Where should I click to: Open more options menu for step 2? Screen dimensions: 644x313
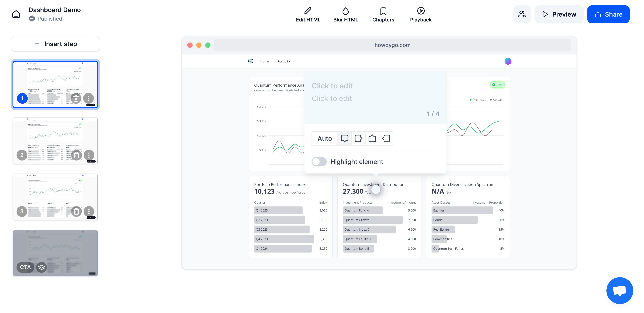89,155
